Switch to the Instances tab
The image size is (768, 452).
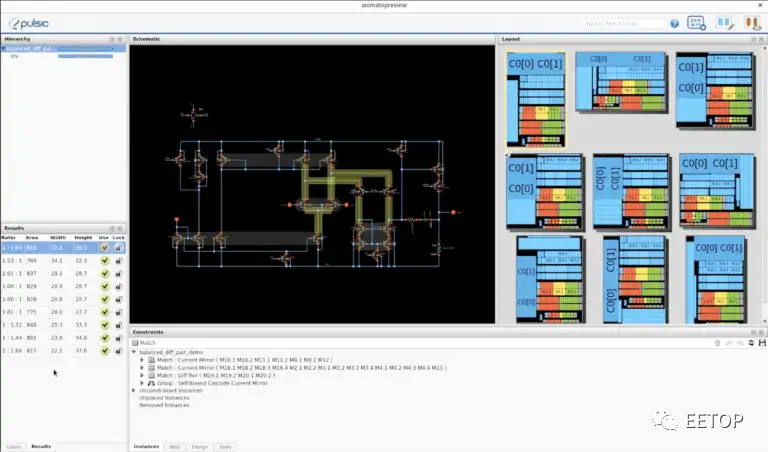click(146, 447)
